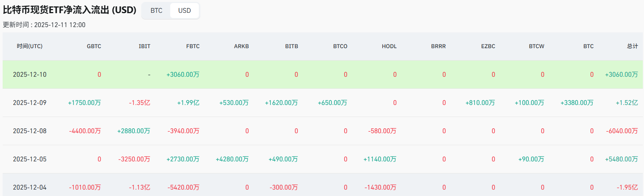Click the 2025-12-05 date cell
The image size is (644, 196).
(30, 159)
